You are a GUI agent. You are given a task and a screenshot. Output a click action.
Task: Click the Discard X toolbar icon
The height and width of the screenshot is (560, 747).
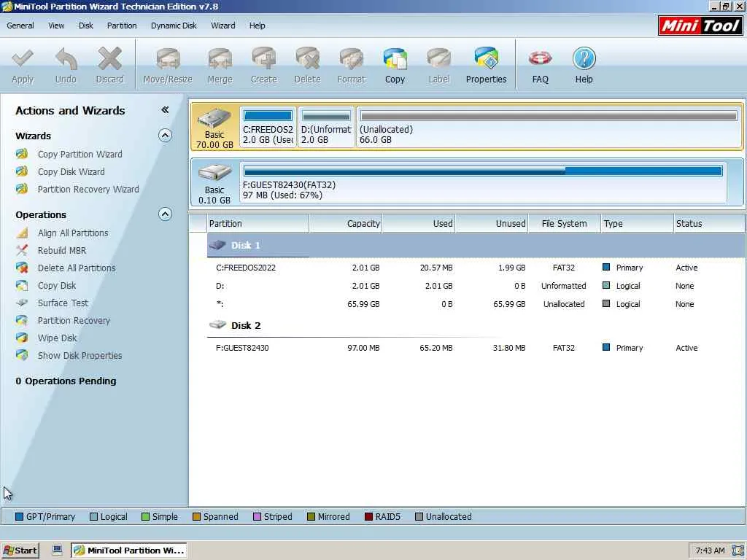pyautogui.click(x=109, y=59)
